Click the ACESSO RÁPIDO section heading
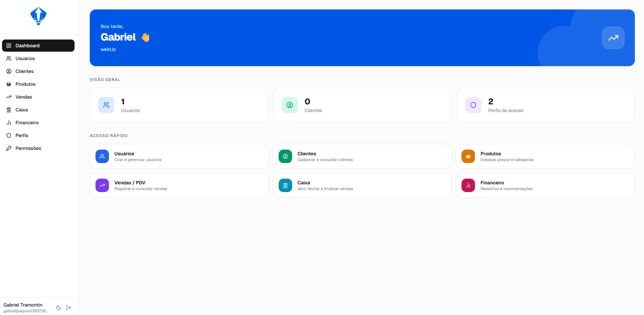Image resolution: width=644 pixels, height=315 pixels. pos(109,136)
